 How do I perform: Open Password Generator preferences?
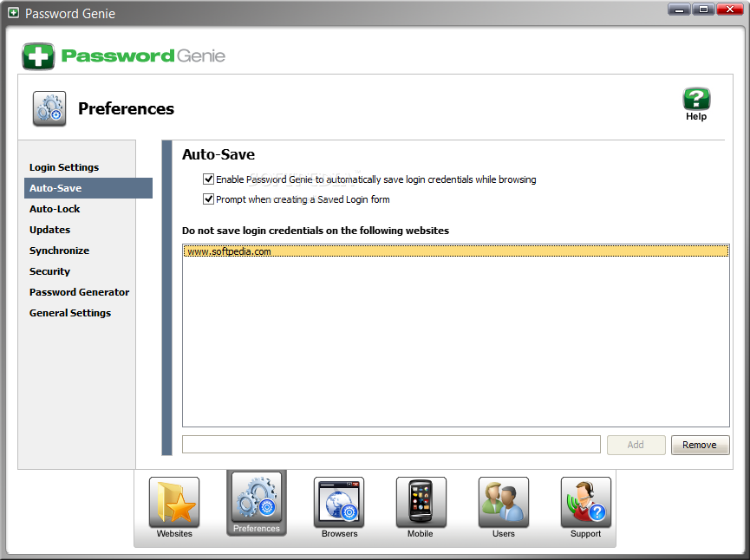[x=80, y=292]
